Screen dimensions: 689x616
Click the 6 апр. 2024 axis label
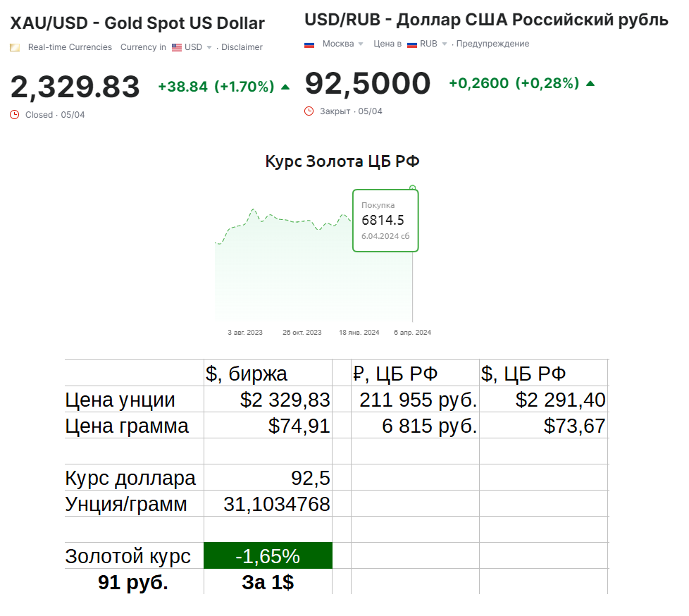click(x=412, y=333)
